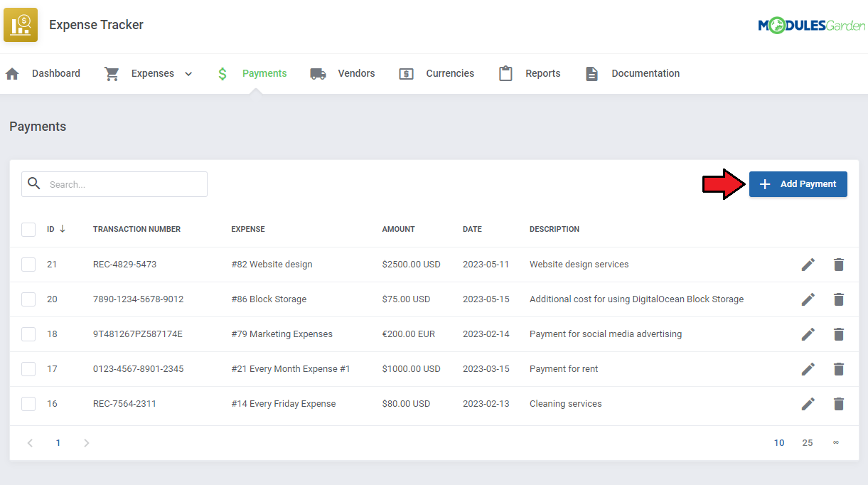Delete the Payment for rent row
This screenshot has height=485, width=868.
[839, 369]
